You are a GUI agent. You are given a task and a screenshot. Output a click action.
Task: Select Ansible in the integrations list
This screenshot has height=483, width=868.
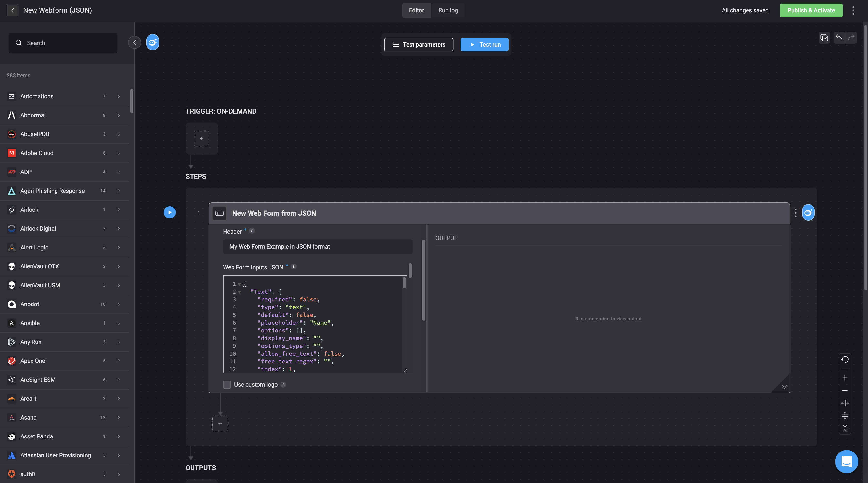pos(64,323)
